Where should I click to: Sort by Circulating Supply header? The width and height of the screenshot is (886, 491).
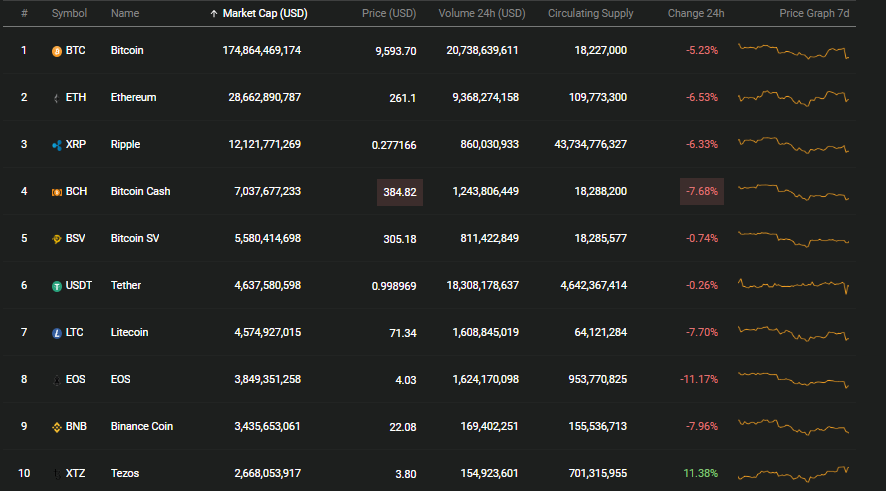click(590, 13)
